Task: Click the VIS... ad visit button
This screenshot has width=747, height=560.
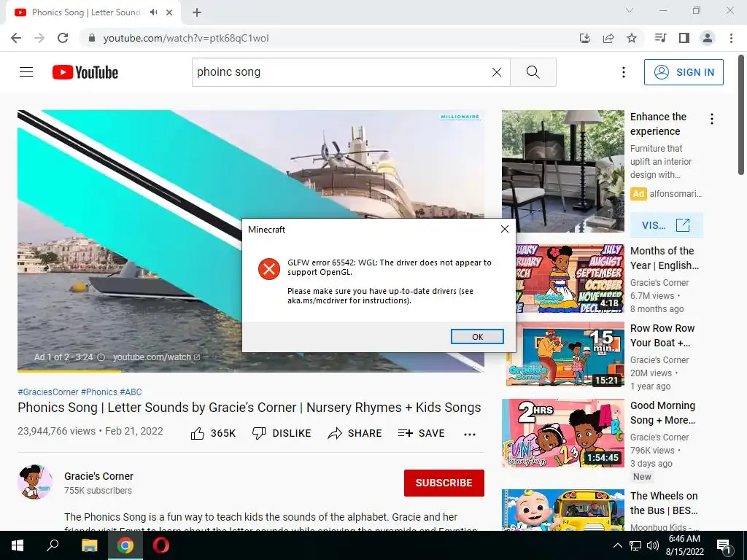Action: [666, 225]
